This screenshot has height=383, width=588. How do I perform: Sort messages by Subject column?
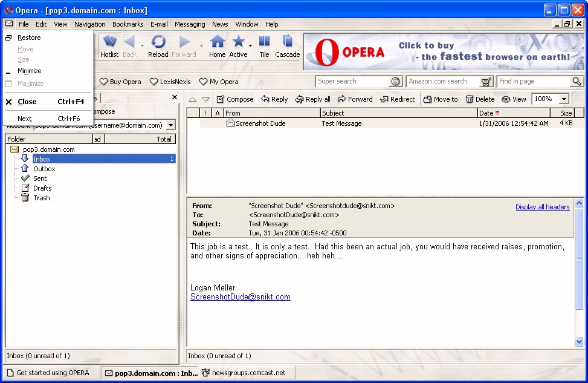tap(399, 113)
